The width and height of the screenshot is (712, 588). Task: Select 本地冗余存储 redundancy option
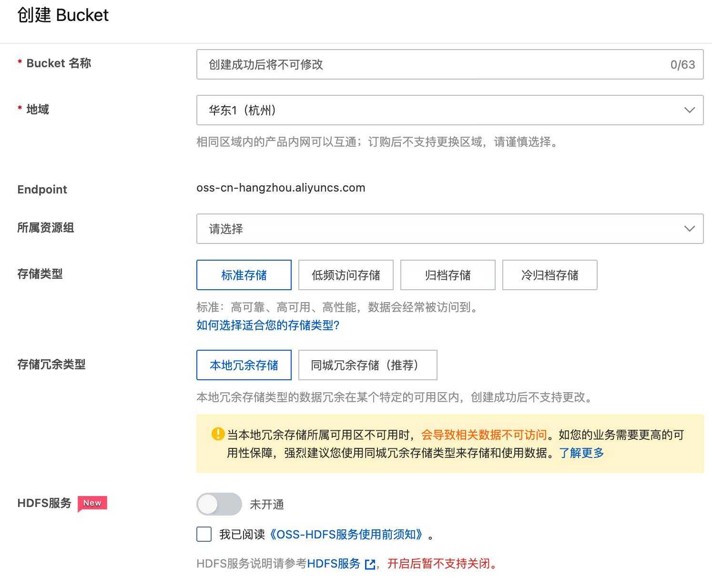(244, 365)
